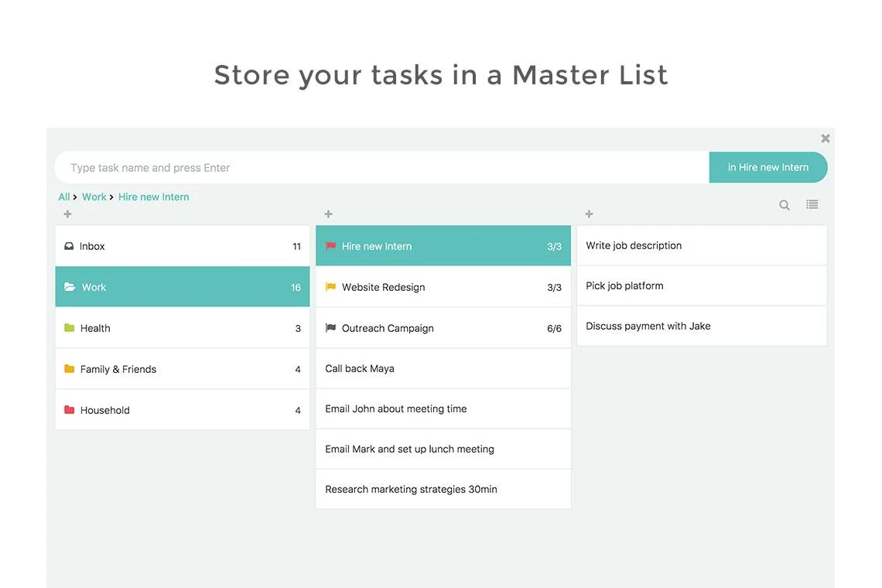Image resolution: width=882 pixels, height=588 pixels.
Task: Open the Family & Friends folder row
Action: click(x=183, y=369)
